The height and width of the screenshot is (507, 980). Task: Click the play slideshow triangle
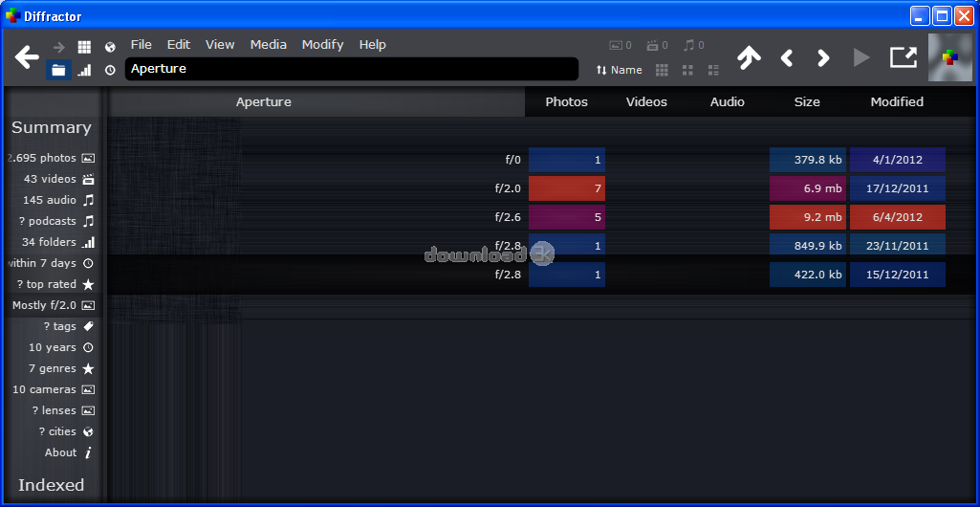[x=861, y=57]
